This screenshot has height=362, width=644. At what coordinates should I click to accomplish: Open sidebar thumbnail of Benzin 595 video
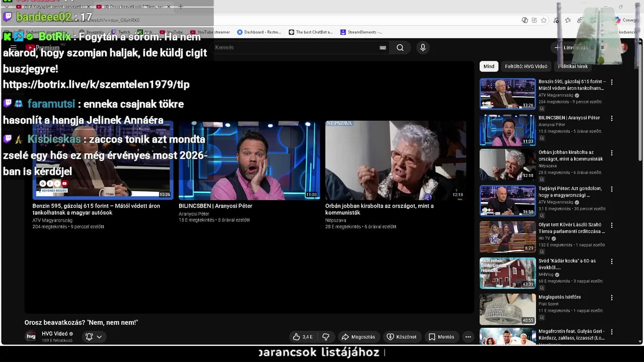(508, 94)
